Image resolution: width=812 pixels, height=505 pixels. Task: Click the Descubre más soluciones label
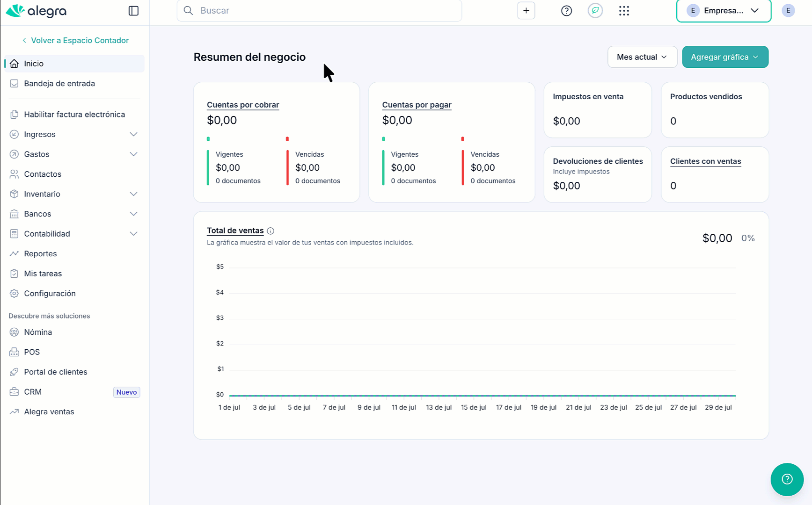point(49,316)
